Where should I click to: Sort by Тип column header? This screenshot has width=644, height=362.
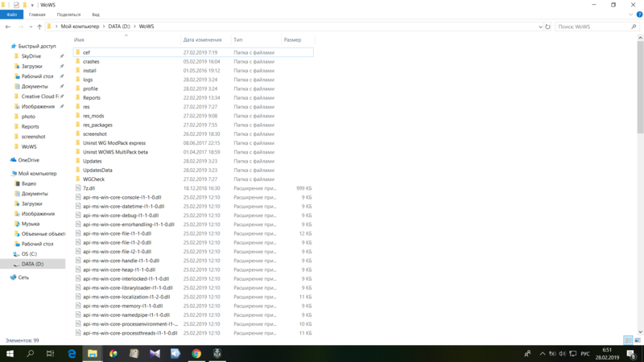click(256, 39)
